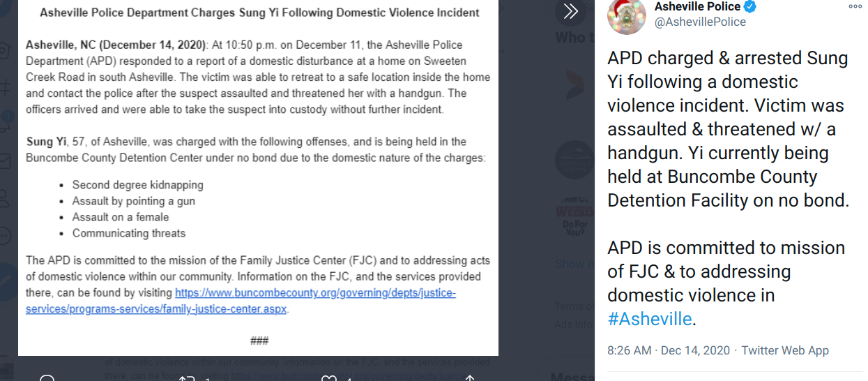Collapse tweet panel with double-chevron icon
This screenshot has height=381, width=868.
tap(570, 11)
